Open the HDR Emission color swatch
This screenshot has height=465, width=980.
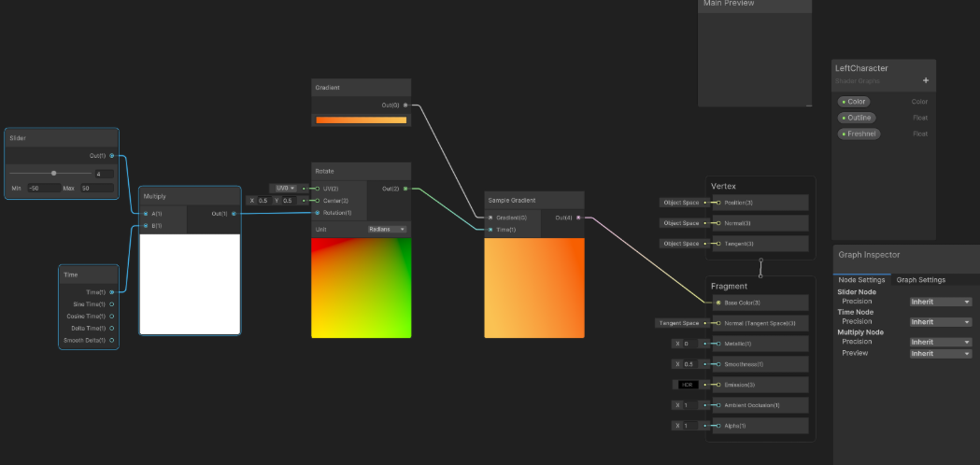tap(687, 385)
